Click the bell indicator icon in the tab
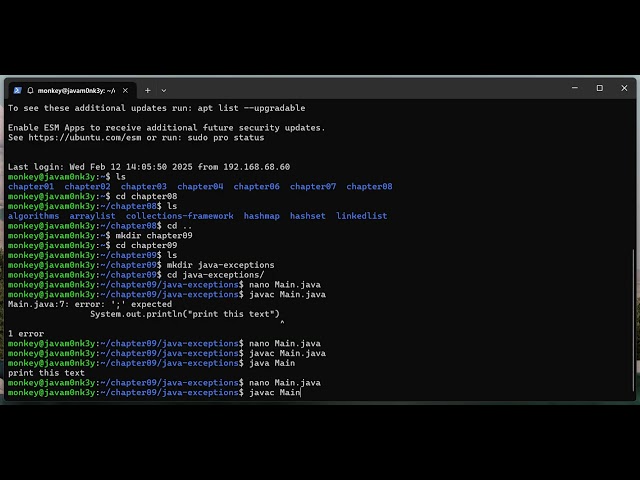640x480 pixels. [30, 89]
